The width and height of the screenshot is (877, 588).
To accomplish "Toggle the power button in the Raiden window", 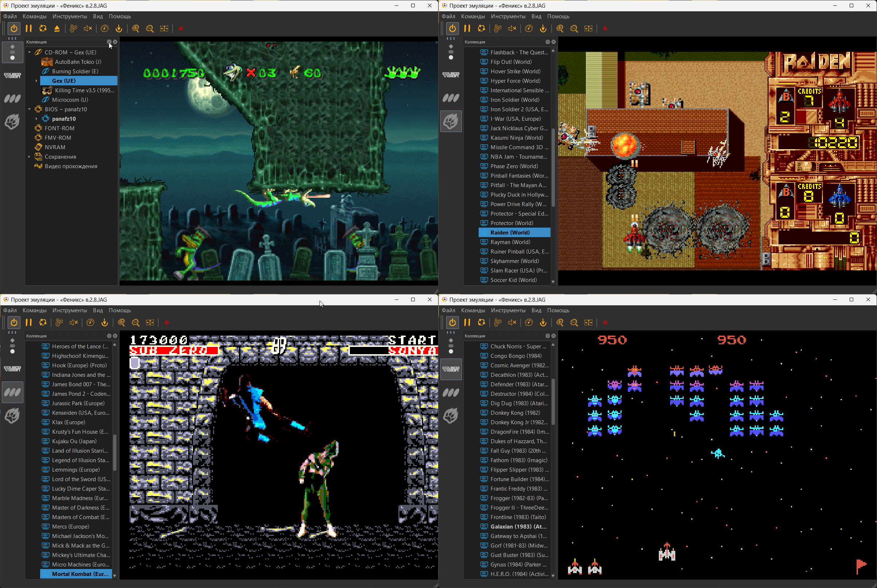I will pos(453,28).
